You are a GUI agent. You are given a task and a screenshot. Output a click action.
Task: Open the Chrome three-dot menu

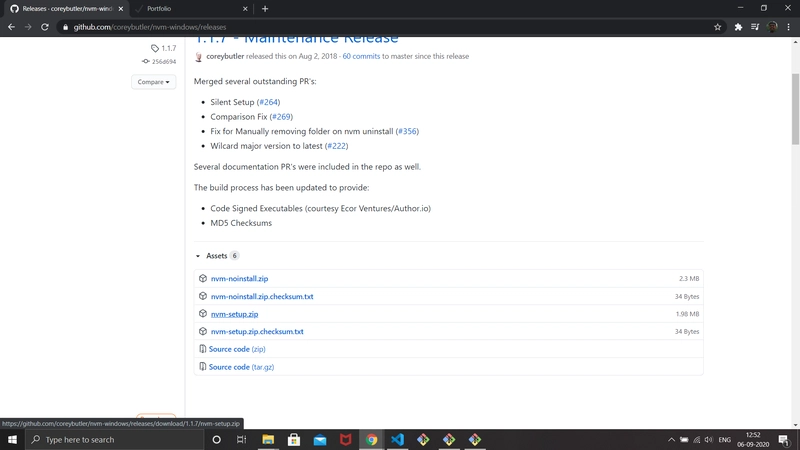pyautogui.click(x=789, y=27)
